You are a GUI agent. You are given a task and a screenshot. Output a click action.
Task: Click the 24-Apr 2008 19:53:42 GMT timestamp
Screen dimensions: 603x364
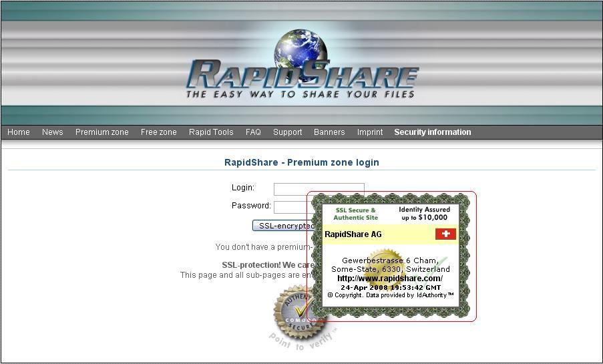point(391,287)
